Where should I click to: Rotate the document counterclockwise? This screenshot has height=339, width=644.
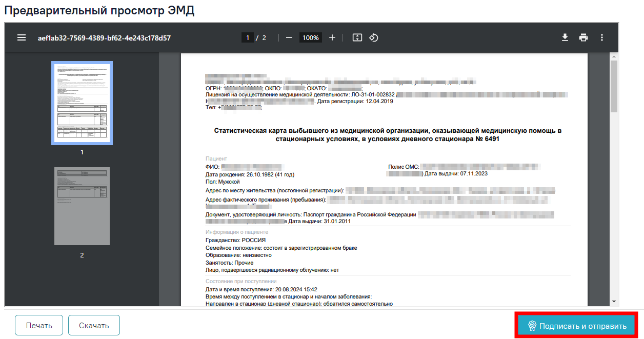374,37
